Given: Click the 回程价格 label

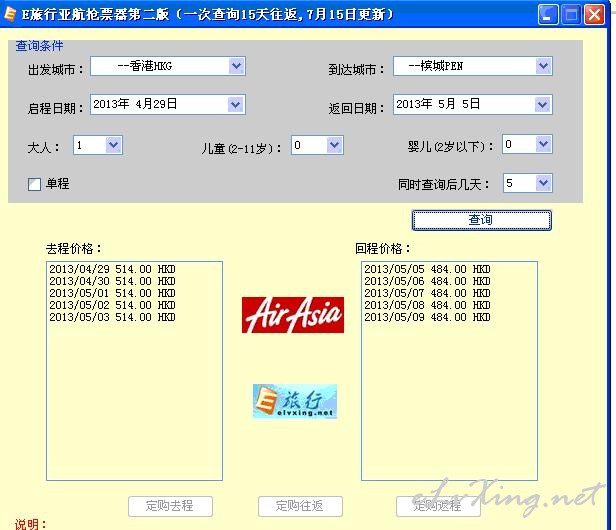Looking at the screenshot, I should [383, 249].
